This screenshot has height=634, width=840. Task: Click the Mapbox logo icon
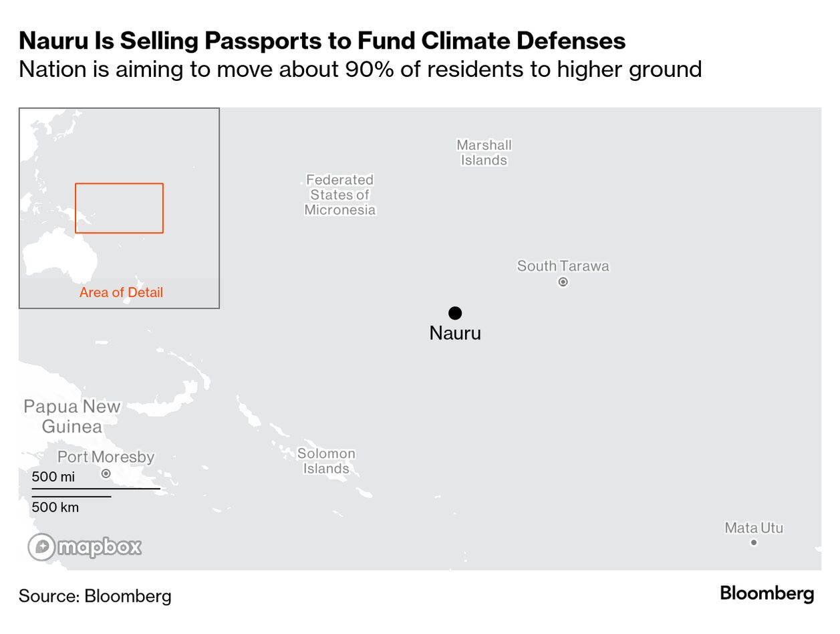41,547
